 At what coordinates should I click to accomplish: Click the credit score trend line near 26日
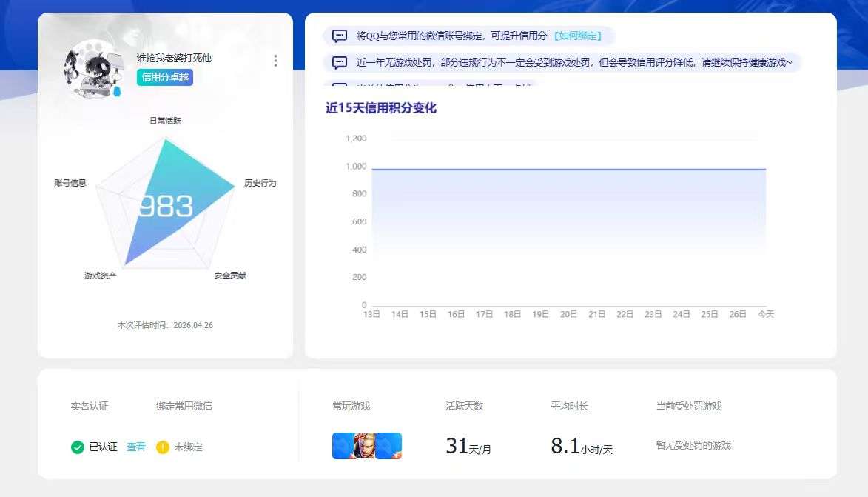coord(738,169)
